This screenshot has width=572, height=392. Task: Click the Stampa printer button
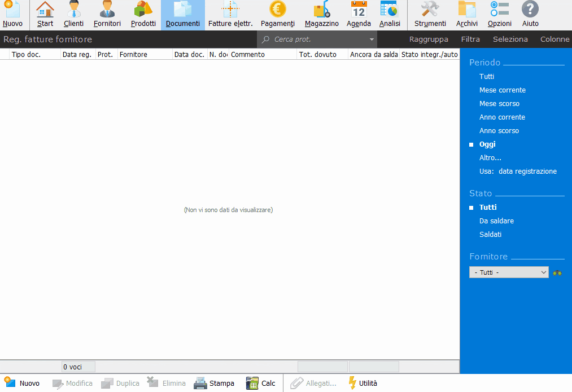[x=214, y=383]
